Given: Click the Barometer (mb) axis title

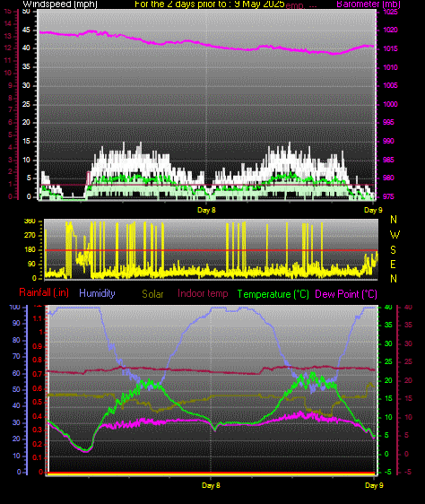Looking at the screenshot, I should tap(369, 4).
